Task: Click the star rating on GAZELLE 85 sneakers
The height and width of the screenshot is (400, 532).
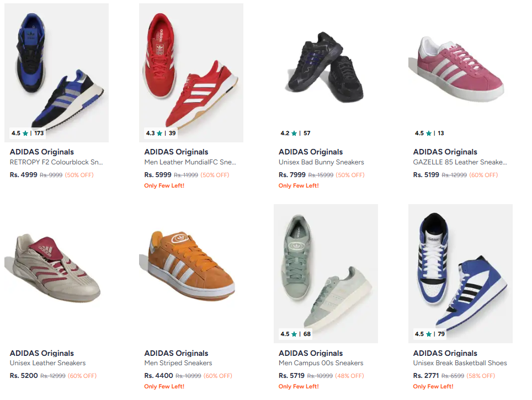Action: coord(428,133)
